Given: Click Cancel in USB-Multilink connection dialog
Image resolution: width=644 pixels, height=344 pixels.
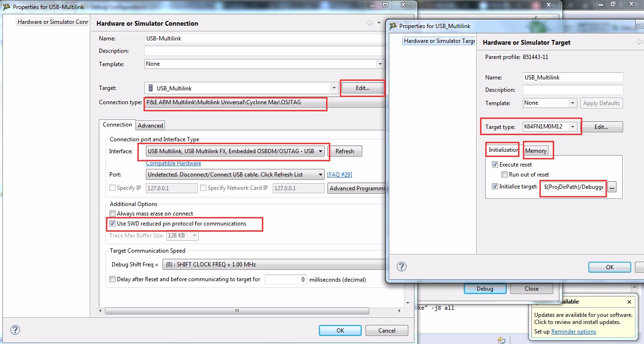Looking at the screenshot, I should point(387,331).
